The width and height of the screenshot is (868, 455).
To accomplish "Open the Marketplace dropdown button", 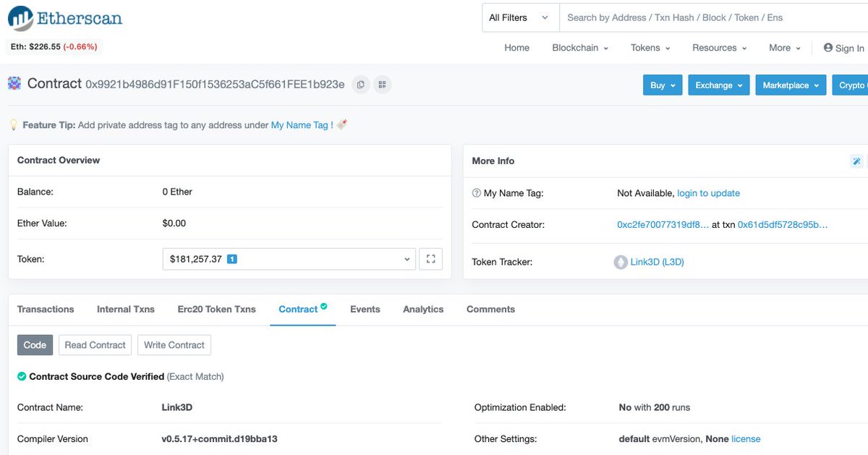I will click(791, 85).
